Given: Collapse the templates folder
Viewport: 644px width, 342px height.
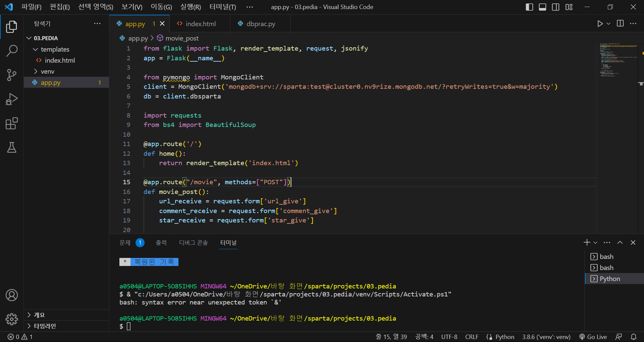Looking at the screenshot, I should (66, 49).
